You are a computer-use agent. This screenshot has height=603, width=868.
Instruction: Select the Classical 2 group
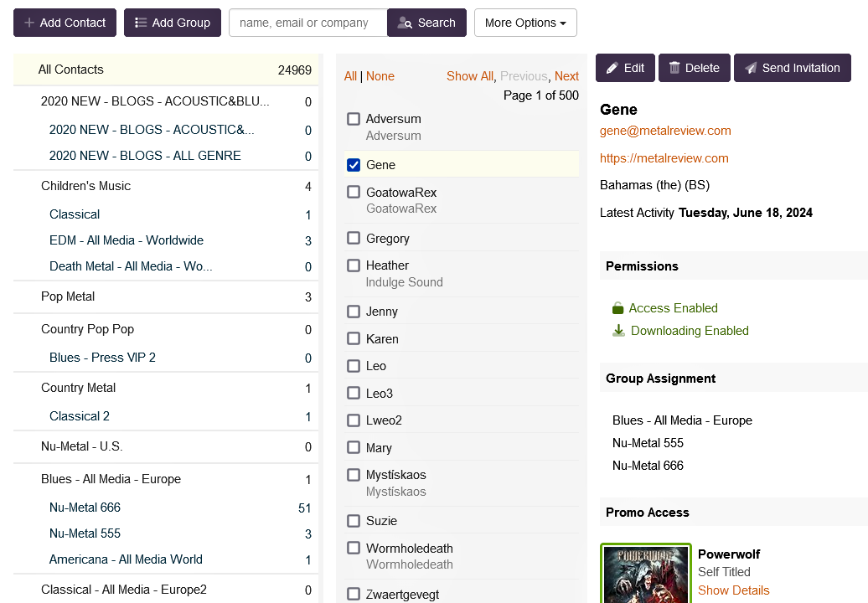(x=166, y=416)
